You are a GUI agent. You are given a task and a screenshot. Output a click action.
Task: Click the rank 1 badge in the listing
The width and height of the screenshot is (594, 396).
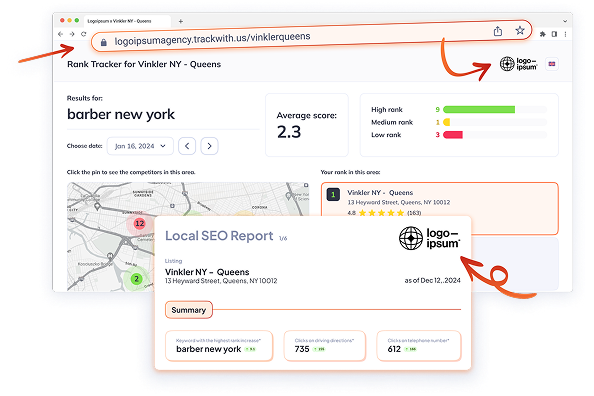pos(333,194)
